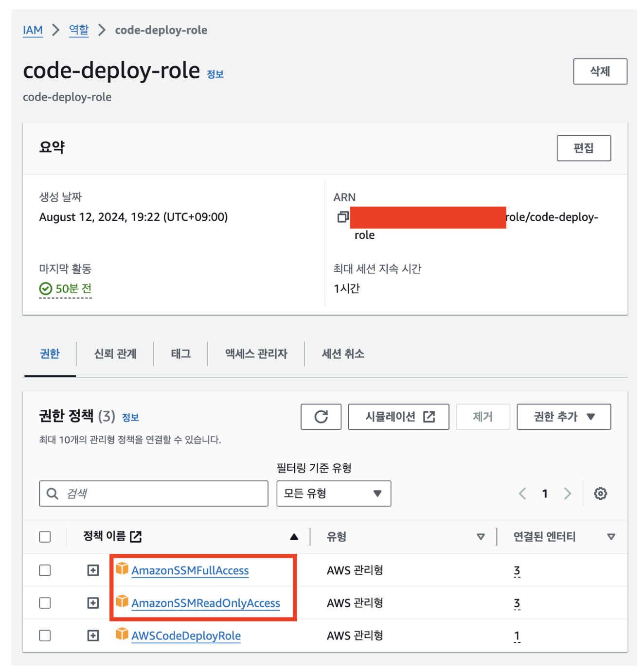Focus the 검색 policy search field
This screenshot has width=644, height=670.
tap(154, 494)
